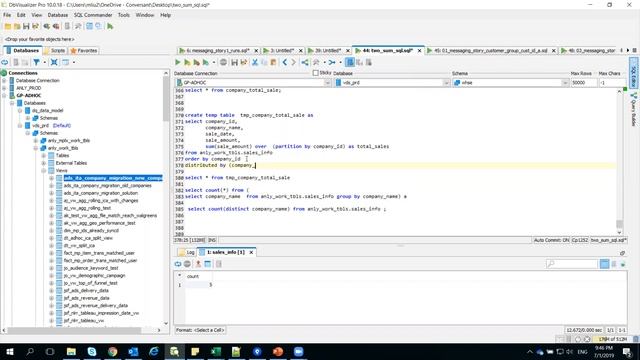Open Skype from the taskbar
Viewport: 640px width, 360px height.
[x=92, y=351]
